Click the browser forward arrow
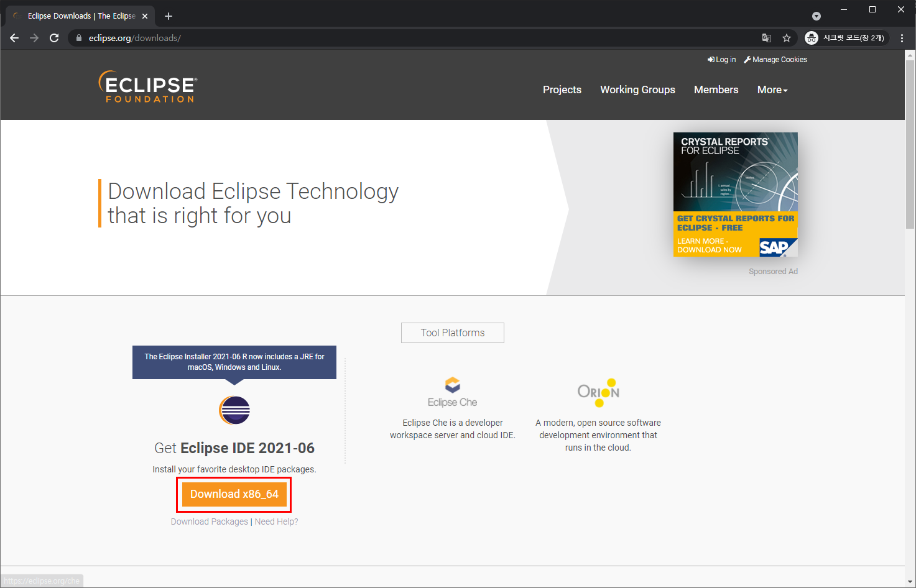This screenshot has width=916, height=588. [34, 38]
